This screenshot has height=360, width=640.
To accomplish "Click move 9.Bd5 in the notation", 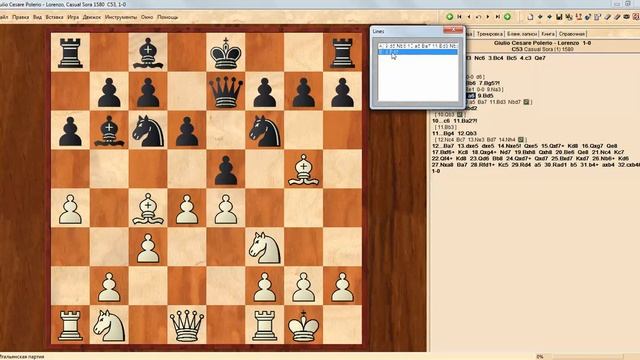I will [x=485, y=96].
